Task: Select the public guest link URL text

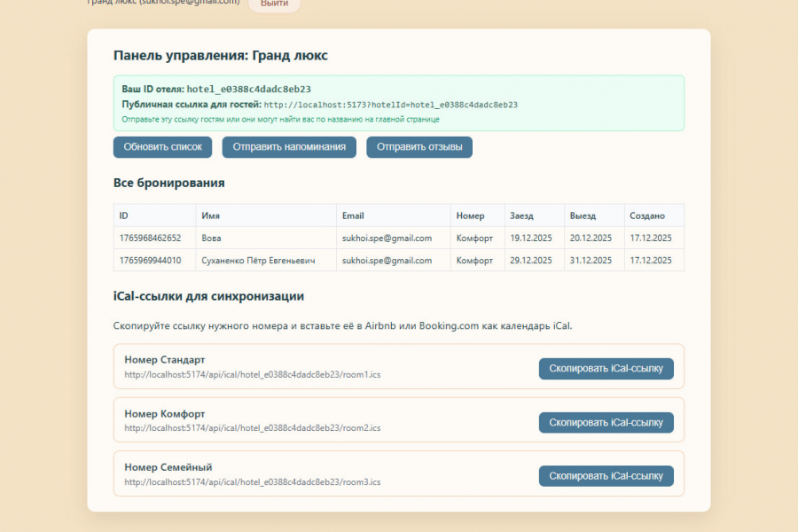Action: tap(390, 105)
